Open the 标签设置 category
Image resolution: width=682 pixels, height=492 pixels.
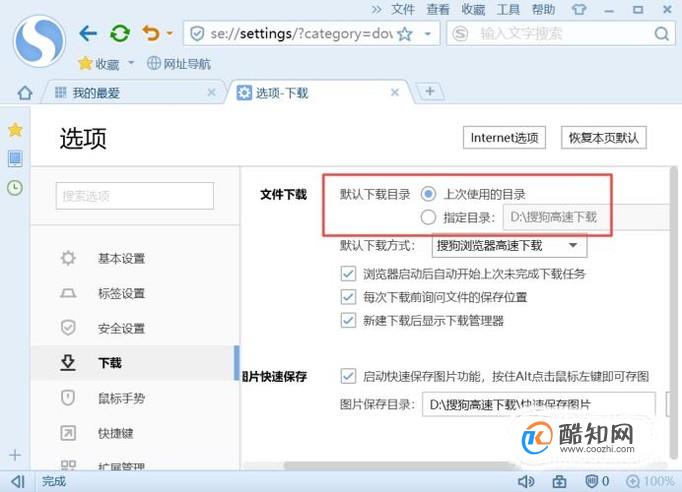coord(135,293)
